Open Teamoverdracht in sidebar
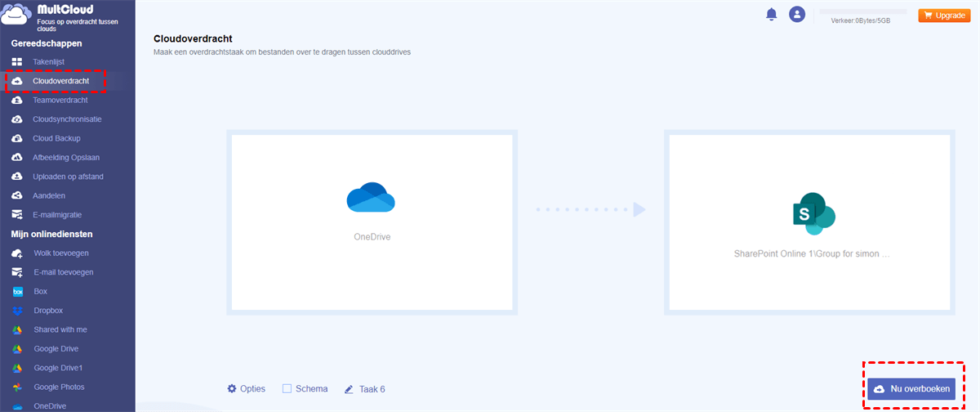The height and width of the screenshot is (412, 980). pyautogui.click(x=60, y=100)
